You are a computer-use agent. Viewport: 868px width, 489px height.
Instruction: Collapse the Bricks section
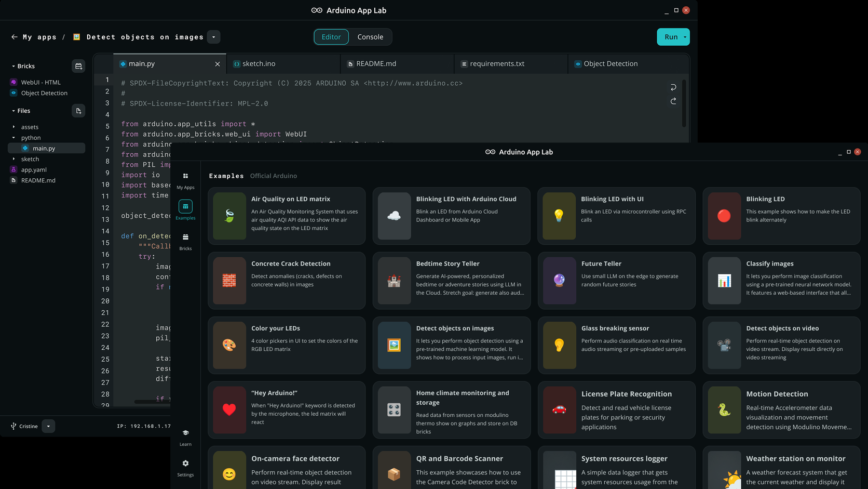13,66
